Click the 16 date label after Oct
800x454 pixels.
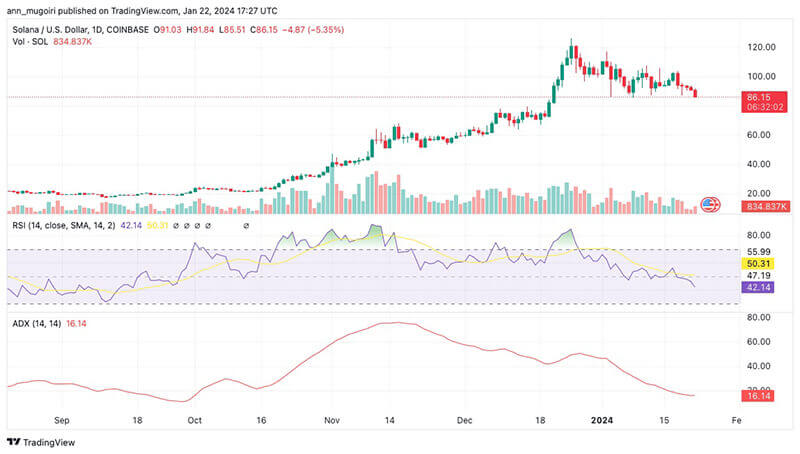[261, 420]
